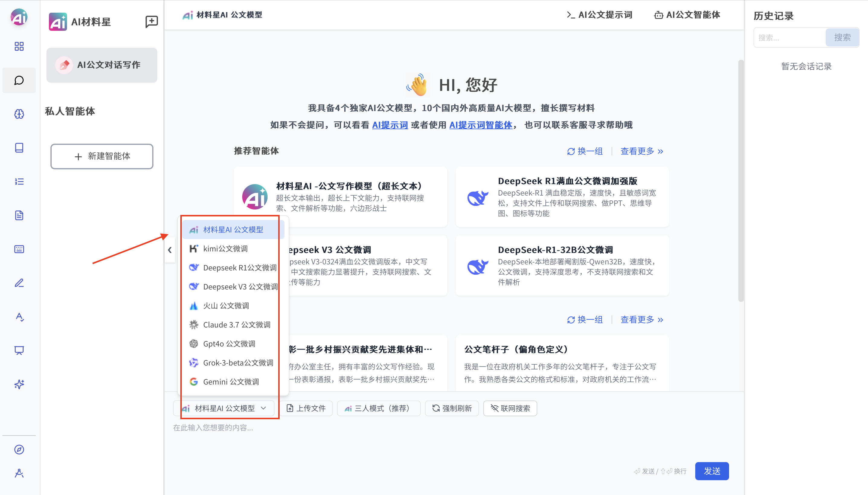Expand the 材料星AI 公文模型 model dropdown

(224, 408)
